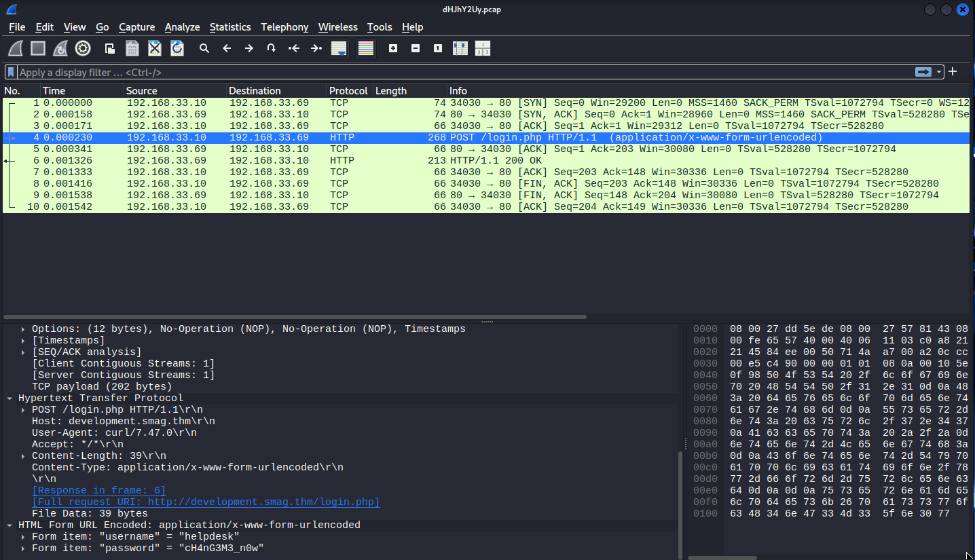Expand the Content-Length: 39 header
This screenshot has height=560, width=975.
point(24,456)
